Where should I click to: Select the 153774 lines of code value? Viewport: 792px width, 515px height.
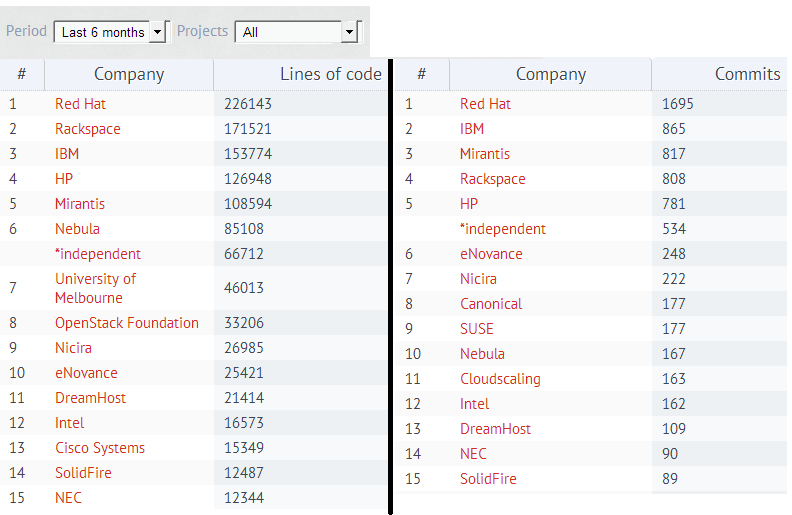pyautogui.click(x=248, y=154)
